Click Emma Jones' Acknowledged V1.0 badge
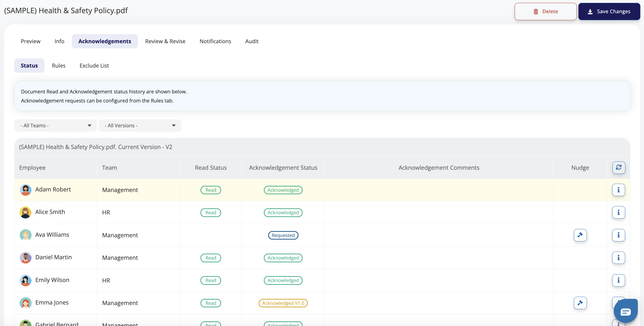Viewport: 644px width, 326px height. [x=283, y=303]
